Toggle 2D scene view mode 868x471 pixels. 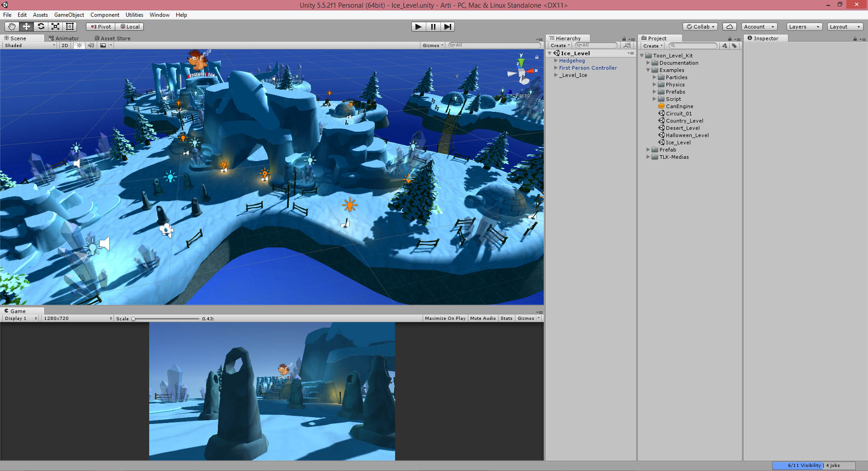click(x=65, y=45)
